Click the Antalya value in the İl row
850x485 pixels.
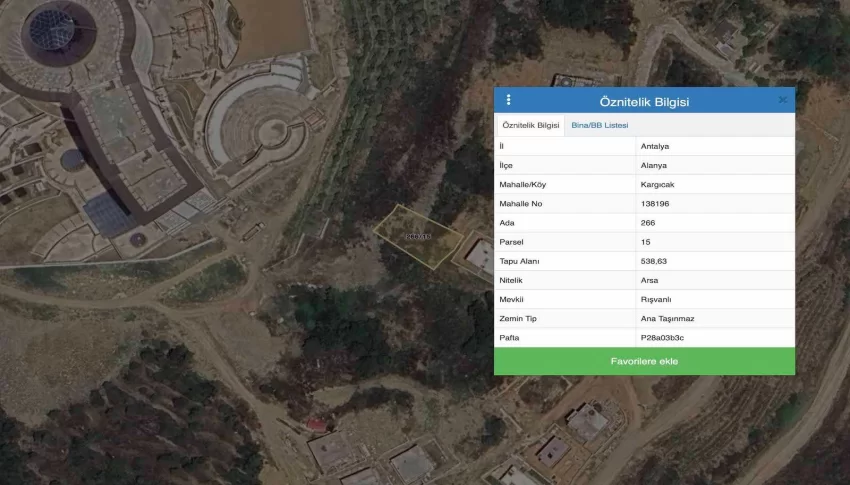click(x=656, y=146)
